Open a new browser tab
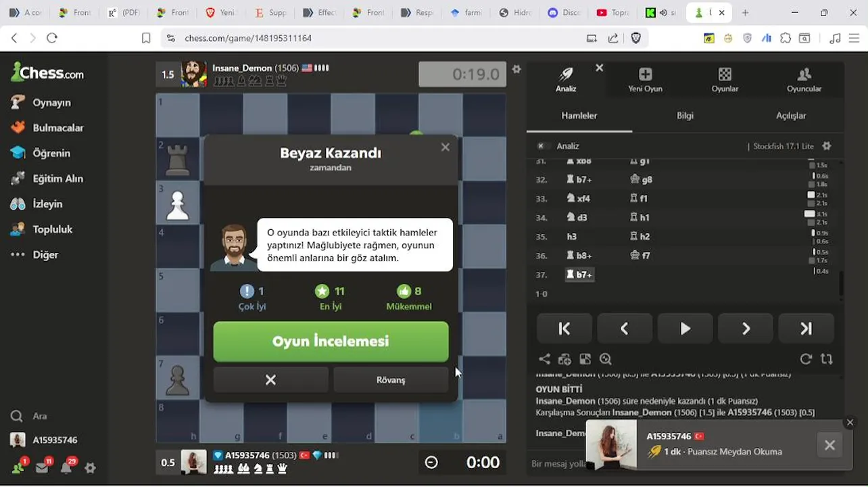 pyautogui.click(x=745, y=12)
